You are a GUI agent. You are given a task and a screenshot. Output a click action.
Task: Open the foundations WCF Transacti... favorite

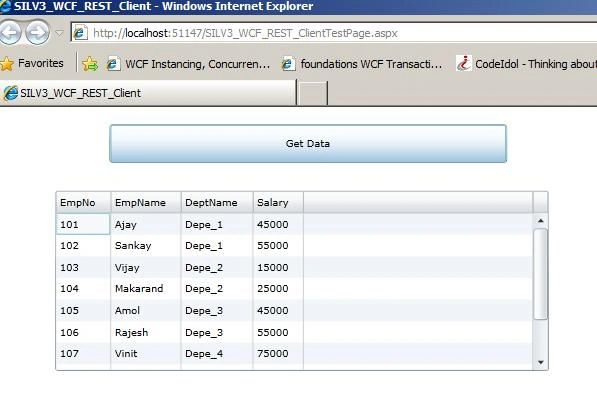(x=362, y=64)
